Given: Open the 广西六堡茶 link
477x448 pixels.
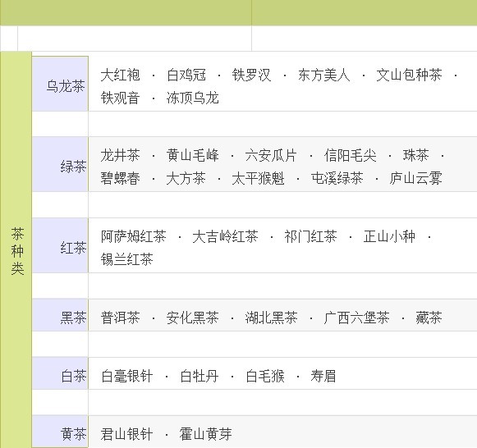Looking at the screenshot, I should coord(356,318).
